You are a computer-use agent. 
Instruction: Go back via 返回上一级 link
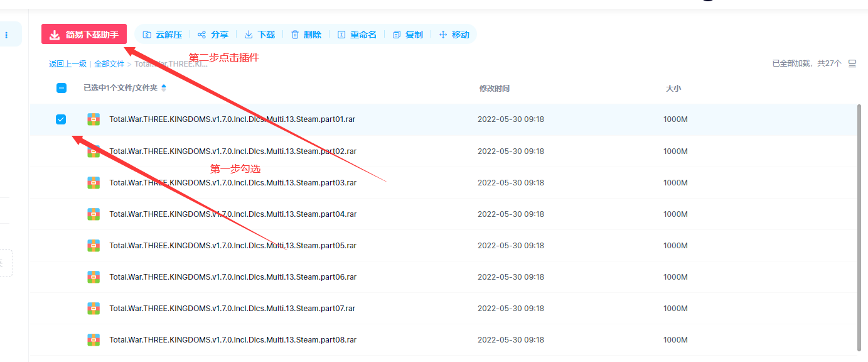68,64
